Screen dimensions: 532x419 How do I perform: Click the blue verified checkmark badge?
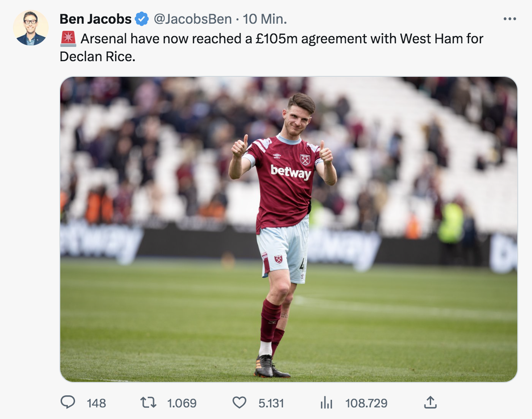pos(142,19)
